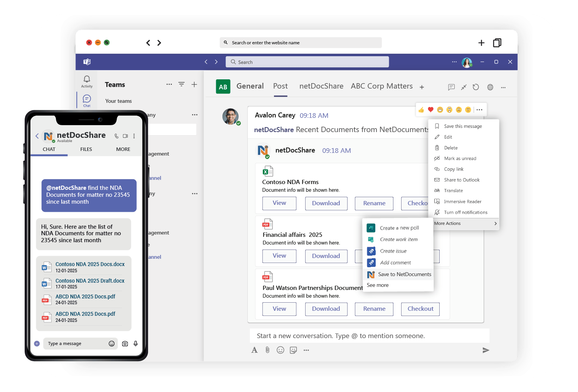Expand See more in actions submenu

[378, 285]
